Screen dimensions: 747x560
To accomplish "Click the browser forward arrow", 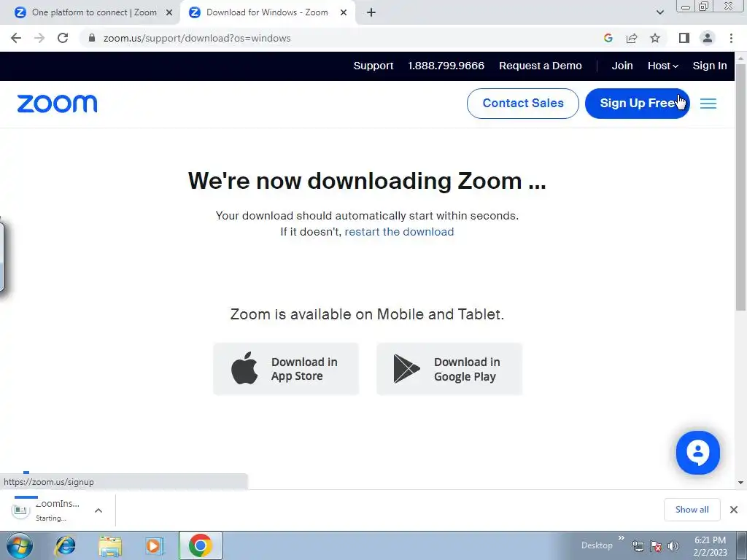I will click(x=39, y=38).
